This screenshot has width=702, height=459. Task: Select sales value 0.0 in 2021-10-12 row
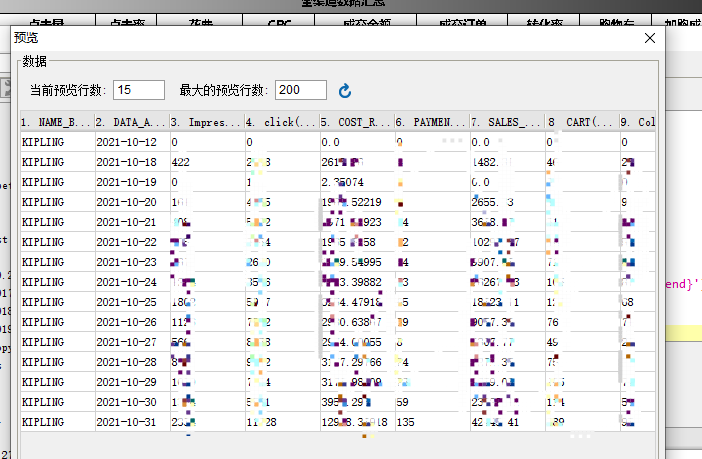pyautogui.click(x=508, y=142)
